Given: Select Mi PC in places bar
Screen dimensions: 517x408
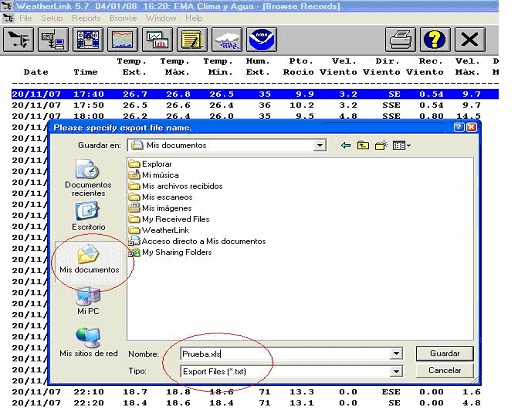Looking at the screenshot, I should [x=88, y=301].
